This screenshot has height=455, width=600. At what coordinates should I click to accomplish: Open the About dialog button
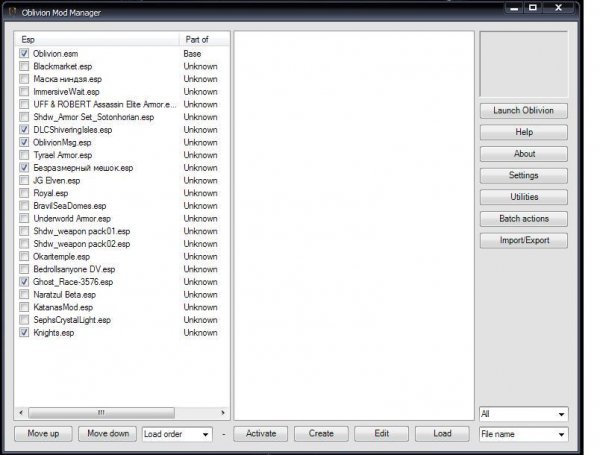pos(523,154)
